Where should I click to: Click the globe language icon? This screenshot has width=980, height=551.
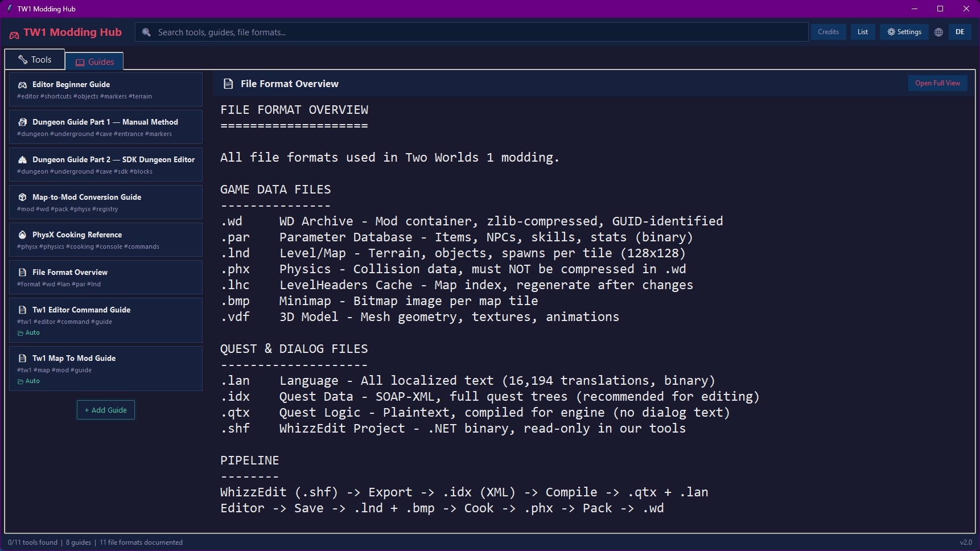point(938,32)
